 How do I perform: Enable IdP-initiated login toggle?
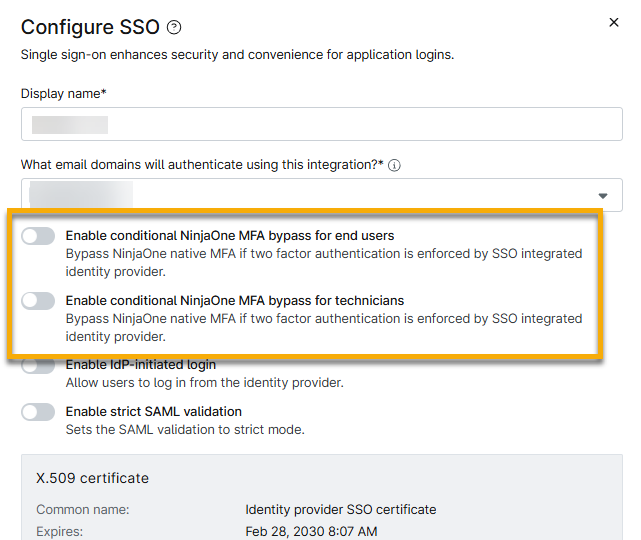click(x=38, y=365)
